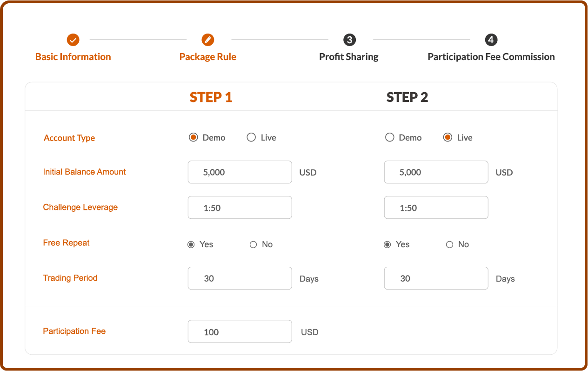Open the Step 2 Challenge Leverage field

point(436,208)
